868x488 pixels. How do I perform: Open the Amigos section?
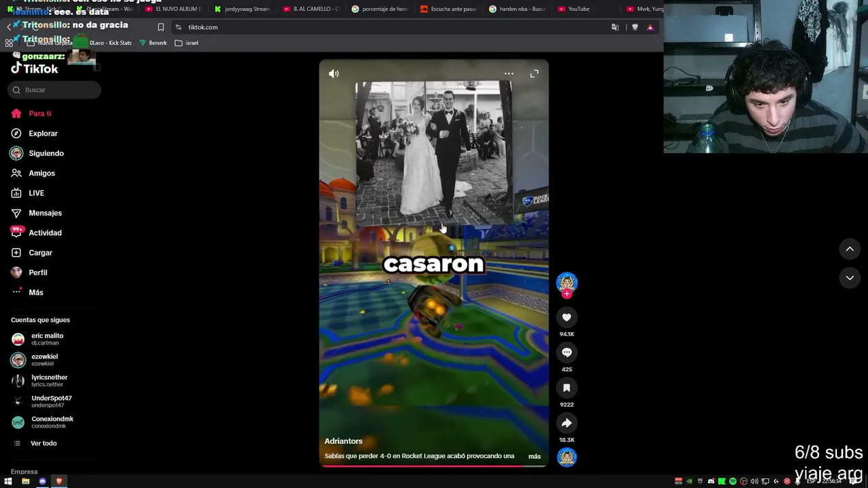tap(33, 173)
